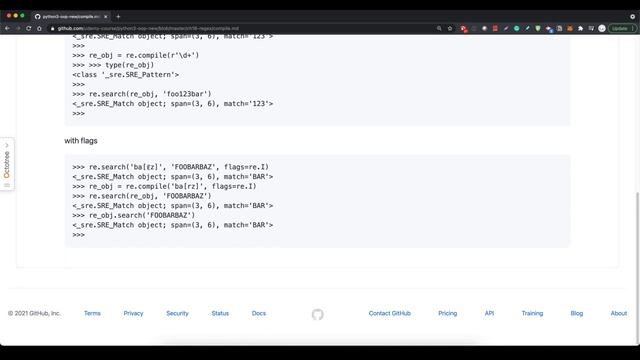This screenshot has height=360, width=640.
Task: Click the github.com address bar
Action: click(241, 29)
